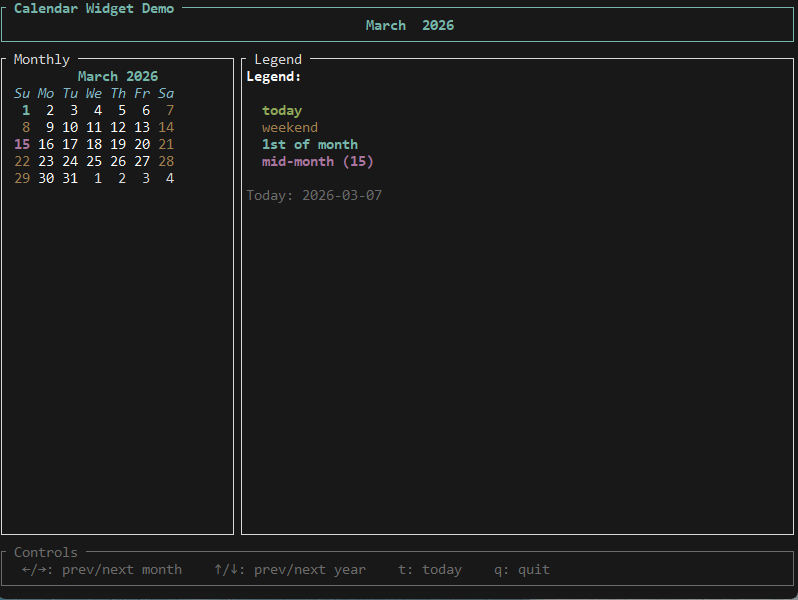
Task: Click the 't: today' control hint
Action: click(x=430, y=569)
